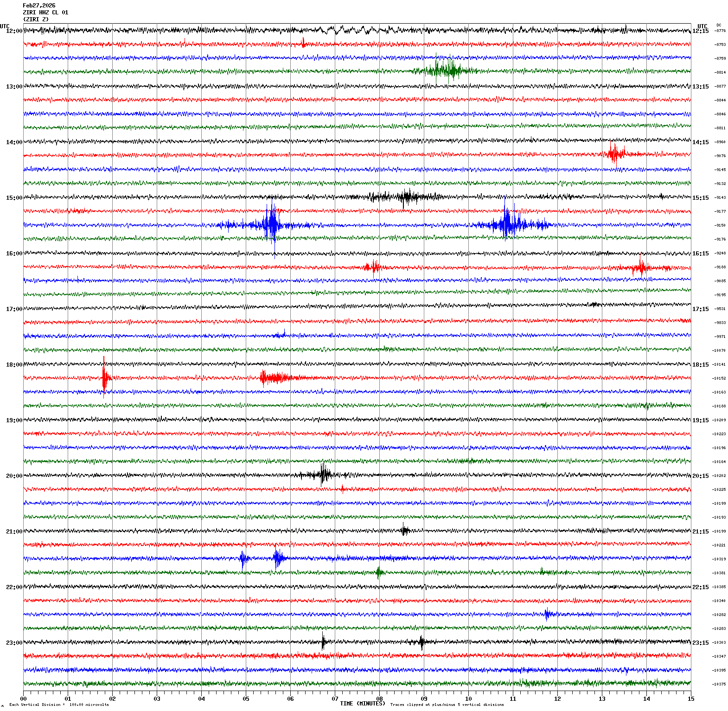The width and height of the screenshot is (728, 711).
Task: Click the Feb27,2026 date header
Action: (39, 6)
